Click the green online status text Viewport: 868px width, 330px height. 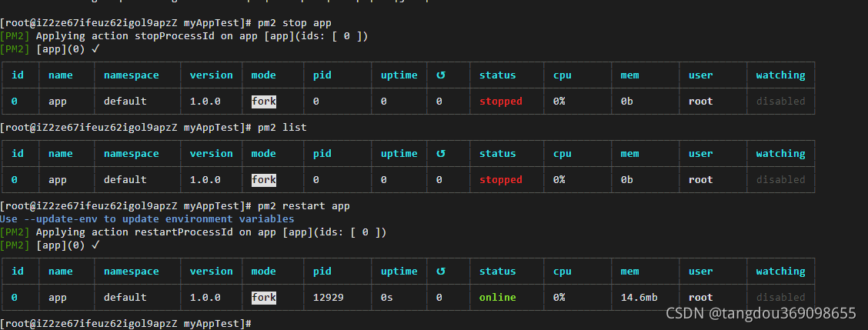(497, 298)
